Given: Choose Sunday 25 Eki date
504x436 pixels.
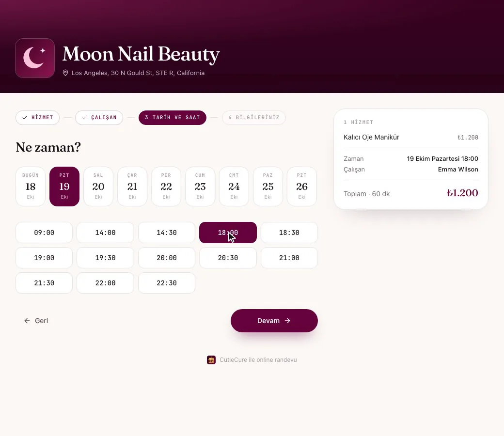Looking at the screenshot, I should 268,187.
